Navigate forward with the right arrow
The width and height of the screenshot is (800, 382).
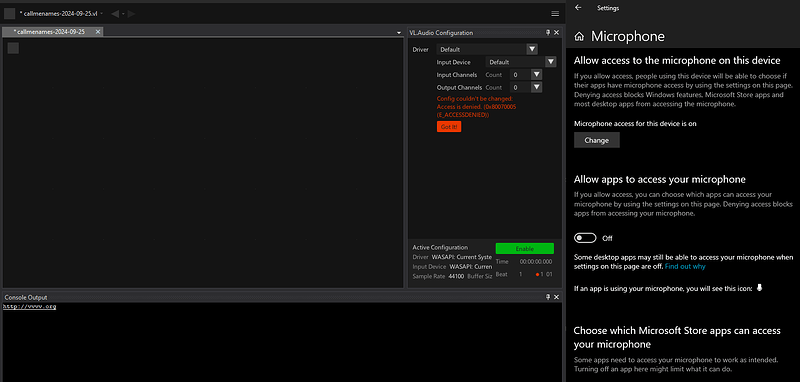click(x=132, y=14)
